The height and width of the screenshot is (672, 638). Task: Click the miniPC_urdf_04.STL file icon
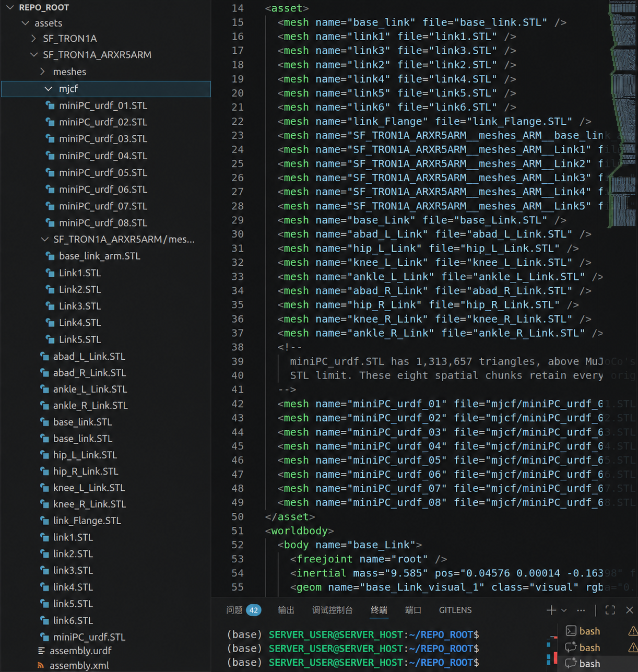[50, 156]
